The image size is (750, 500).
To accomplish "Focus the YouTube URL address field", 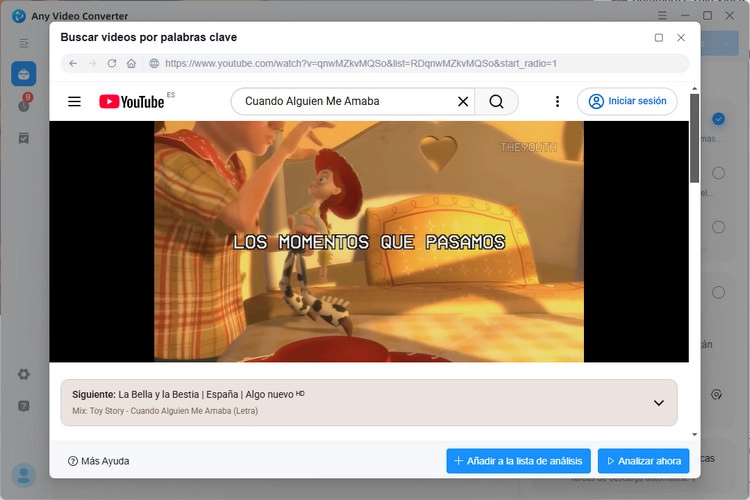I will coord(361,63).
